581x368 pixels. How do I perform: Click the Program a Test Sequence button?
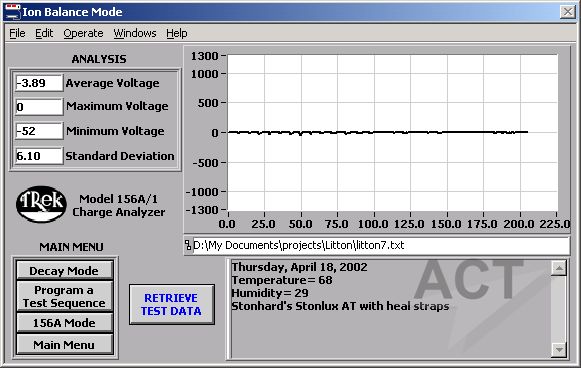[x=64, y=296]
